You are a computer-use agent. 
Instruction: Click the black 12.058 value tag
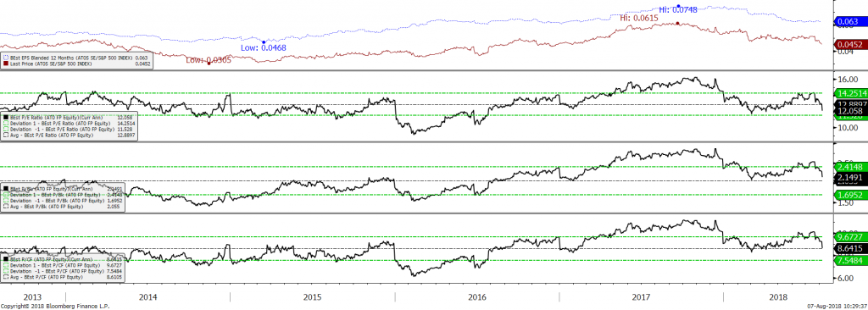(850, 111)
